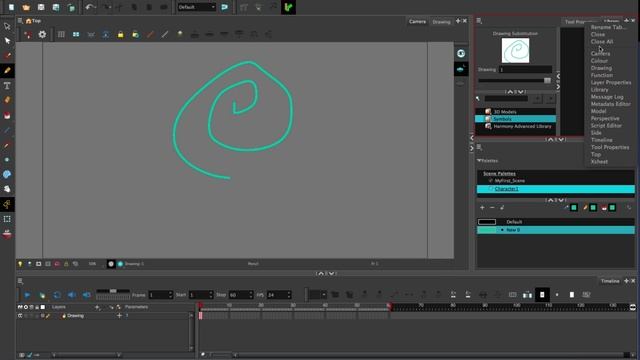This screenshot has height=360, width=640.
Task: Expand the Drawing layer parameters plus
Action: click(x=119, y=316)
